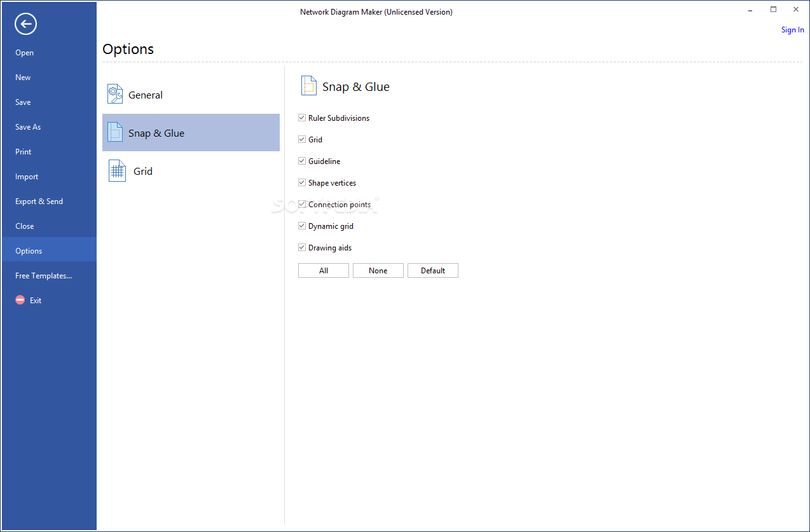Minimize the application window
810x532 pixels.
[x=751, y=10]
